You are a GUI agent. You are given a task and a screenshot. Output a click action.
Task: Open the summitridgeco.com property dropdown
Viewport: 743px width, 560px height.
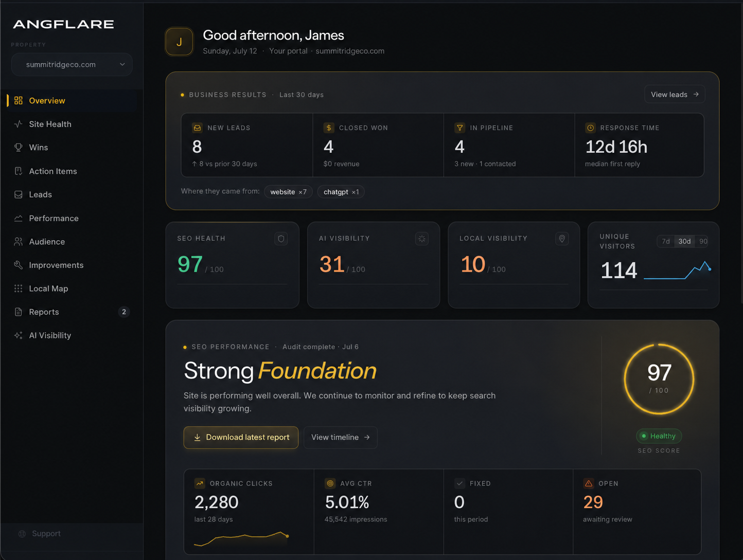(72, 65)
